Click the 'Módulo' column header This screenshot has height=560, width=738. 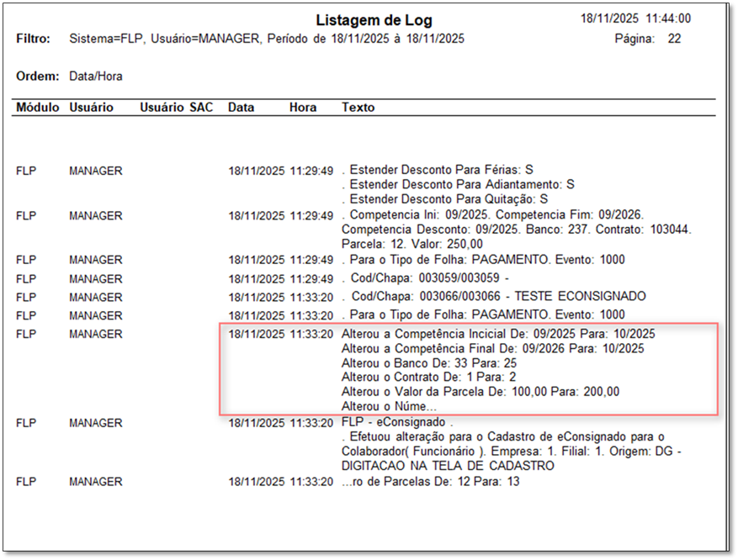click(38, 107)
